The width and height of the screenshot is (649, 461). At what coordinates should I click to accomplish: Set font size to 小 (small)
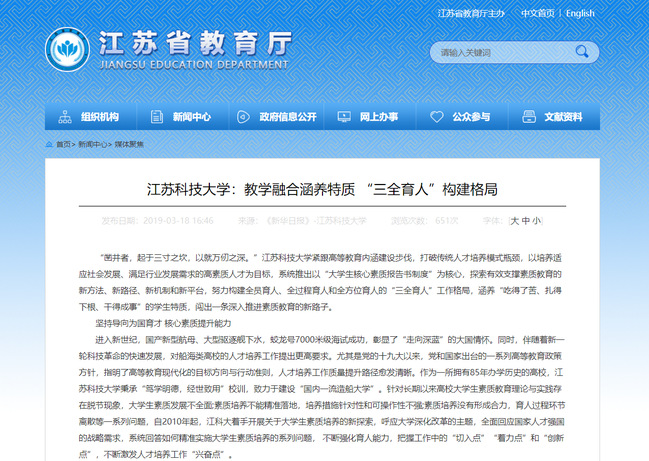537,220
